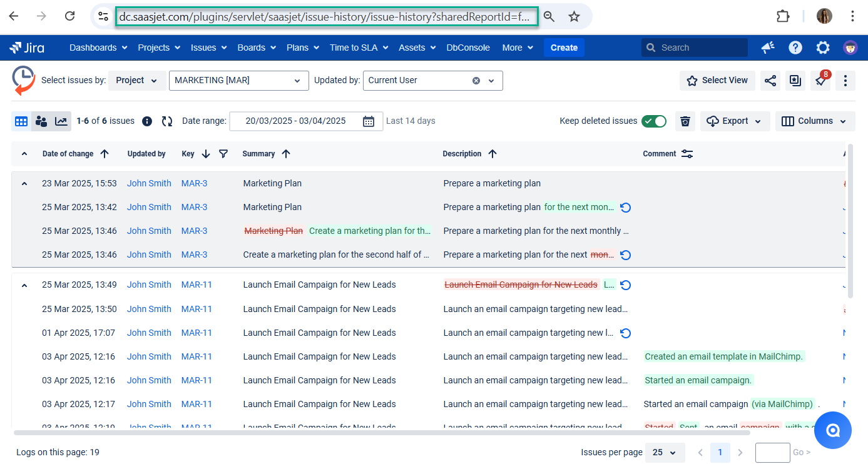Open the trash bin for deleted issues
Screen dimensions: 868x464
685,121
